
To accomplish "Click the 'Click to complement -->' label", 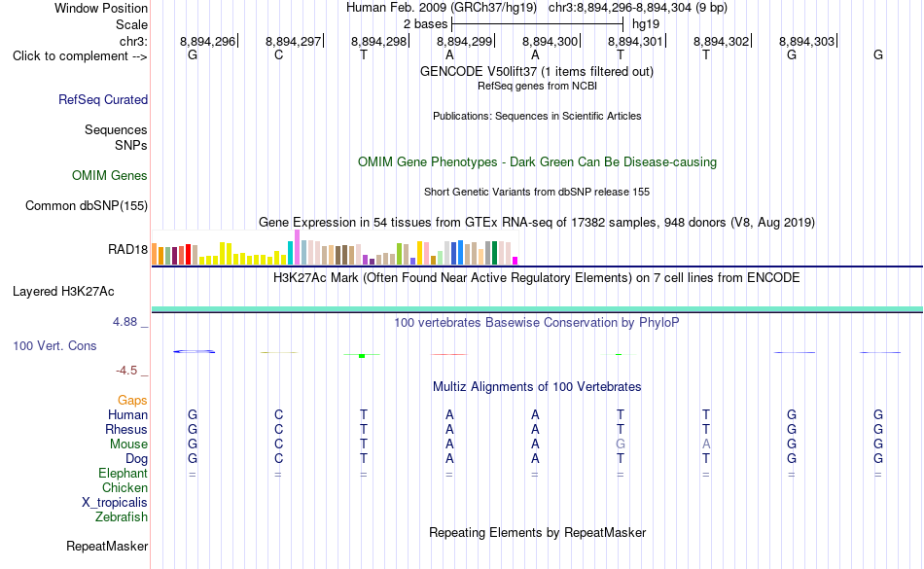I will click(x=80, y=56).
